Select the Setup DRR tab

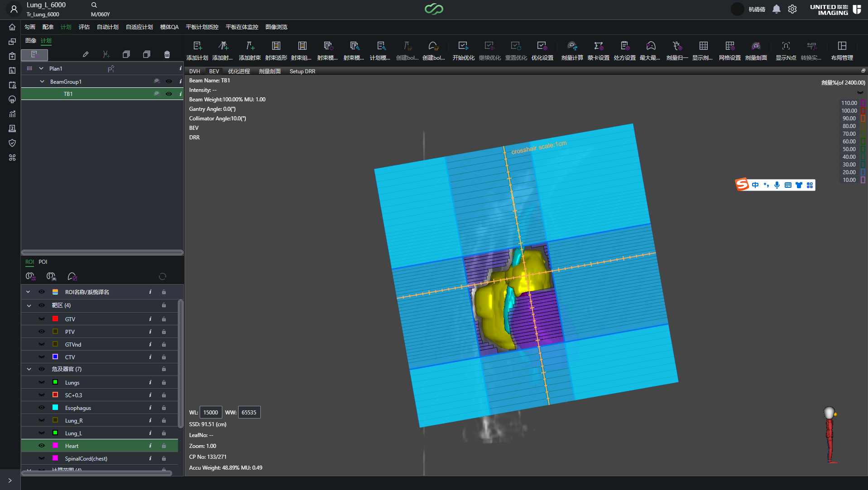(302, 71)
